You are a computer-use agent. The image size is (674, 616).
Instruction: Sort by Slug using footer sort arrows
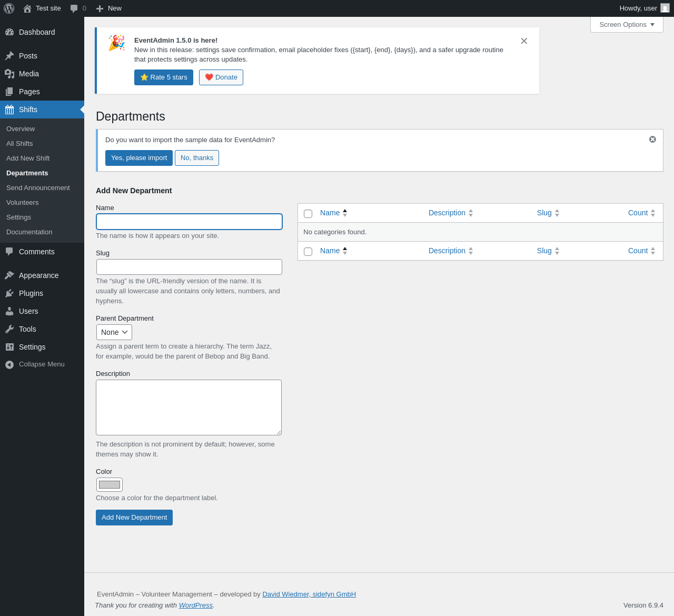(557, 251)
